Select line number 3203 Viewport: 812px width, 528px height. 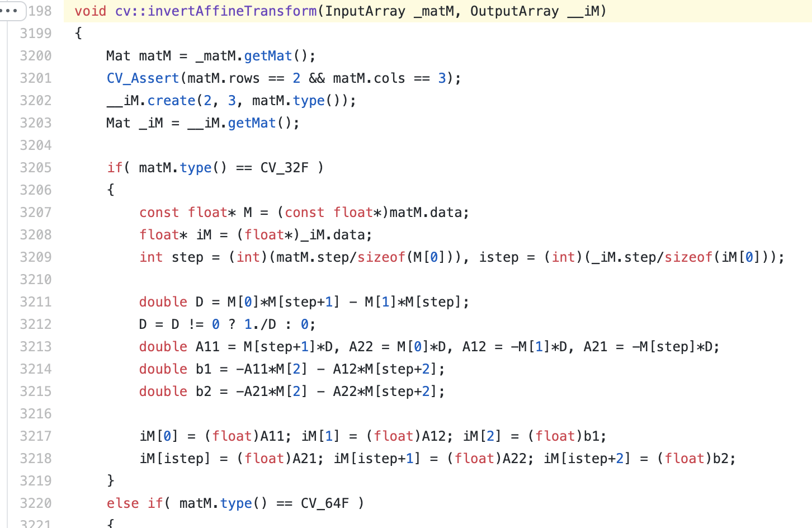coord(36,122)
